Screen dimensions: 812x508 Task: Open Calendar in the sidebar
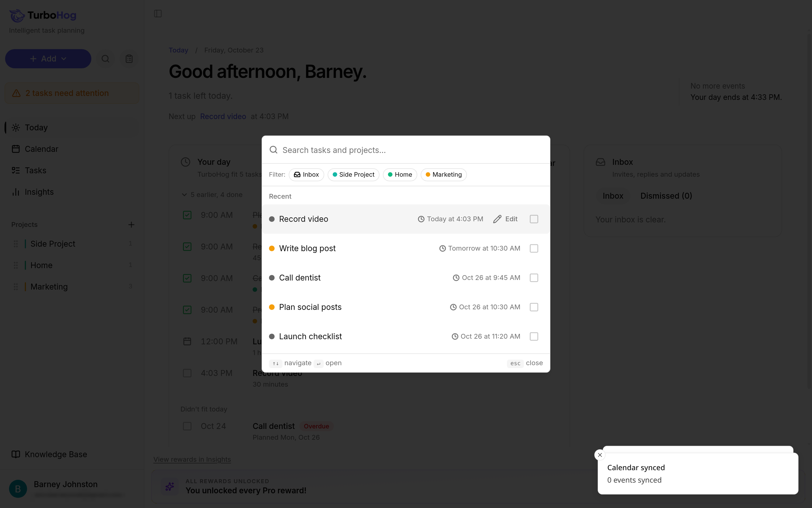click(x=72, y=149)
